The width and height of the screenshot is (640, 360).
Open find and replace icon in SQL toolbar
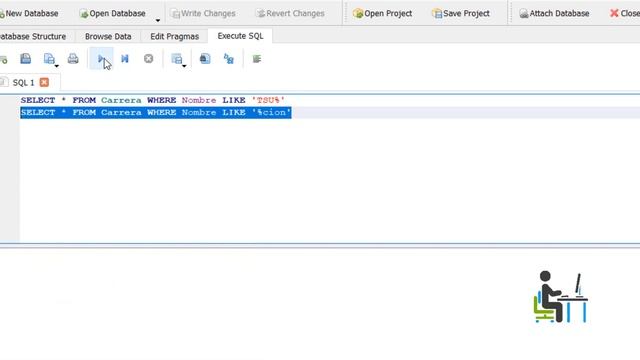coord(229,59)
